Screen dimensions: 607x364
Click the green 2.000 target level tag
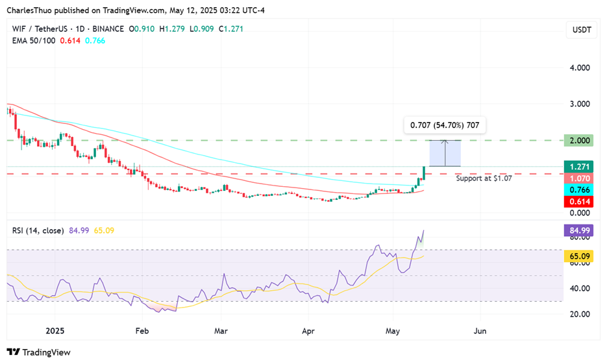coord(579,140)
